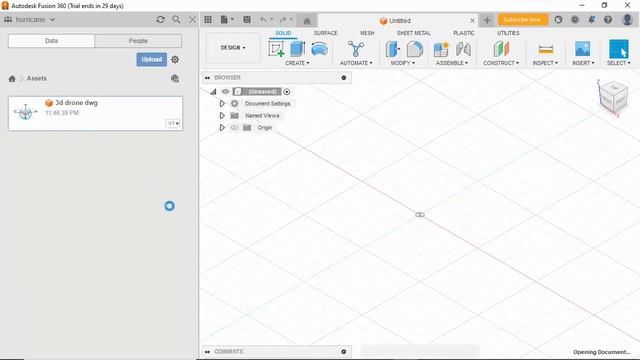Select the UTILITIES ribbon tab
This screenshot has width=640, height=360.
(508, 33)
